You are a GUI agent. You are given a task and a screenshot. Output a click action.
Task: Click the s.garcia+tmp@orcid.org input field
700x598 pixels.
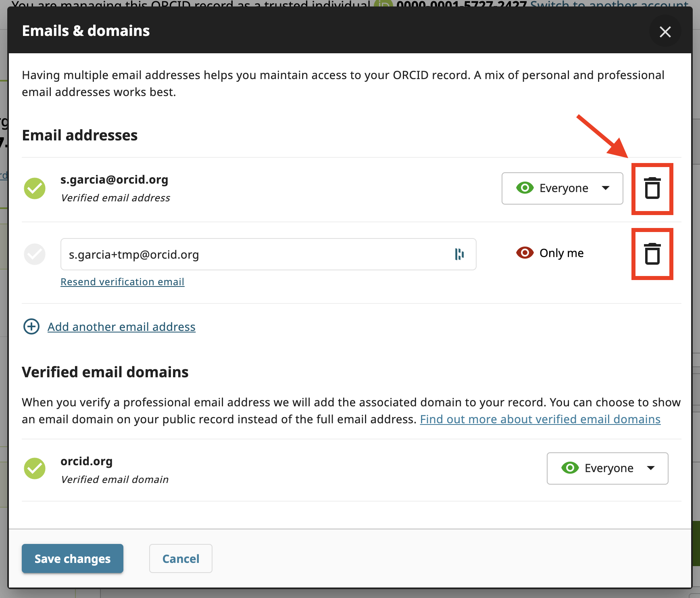[242, 254]
